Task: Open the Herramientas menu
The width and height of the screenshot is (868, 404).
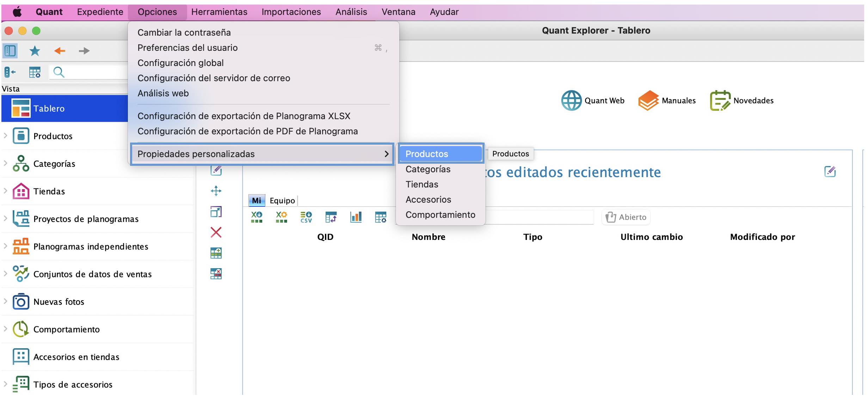Action: [x=219, y=12]
